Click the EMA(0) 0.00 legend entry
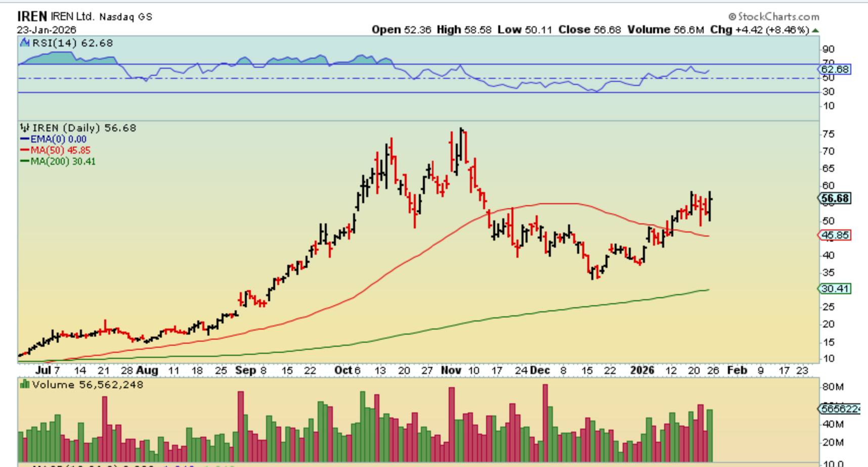 (58, 139)
